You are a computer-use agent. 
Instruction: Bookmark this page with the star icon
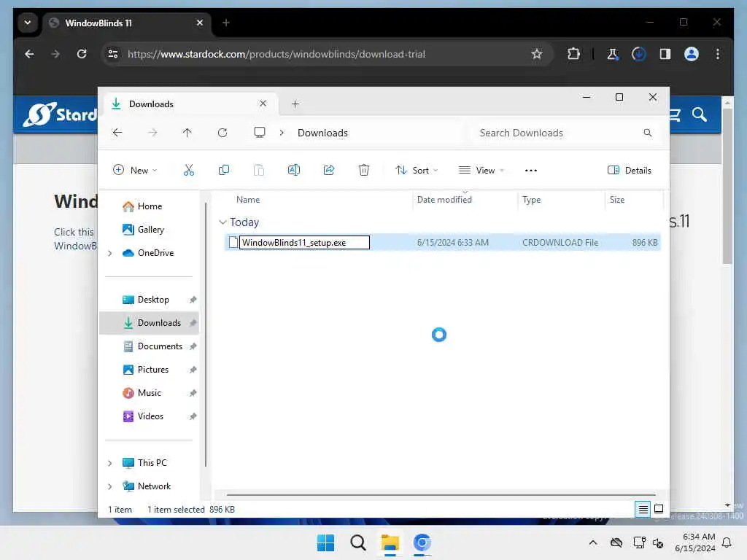[537, 54]
